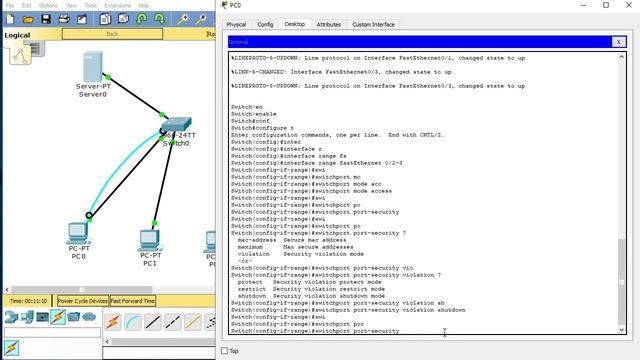Choose Fiber orange cable icon

[193, 322]
